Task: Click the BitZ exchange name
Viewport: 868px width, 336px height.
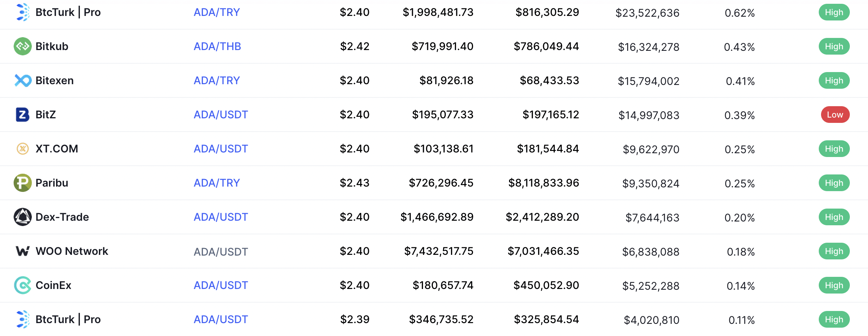Action: tap(45, 115)
